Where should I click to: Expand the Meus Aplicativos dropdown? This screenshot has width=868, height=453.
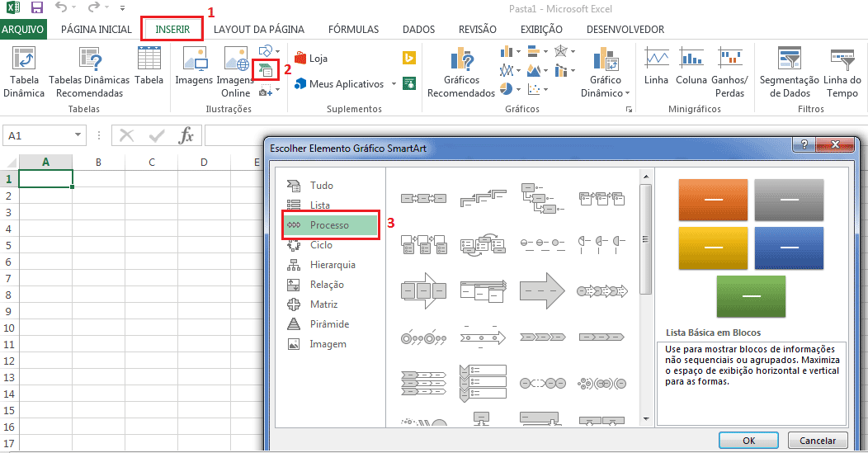click(394, 84)
